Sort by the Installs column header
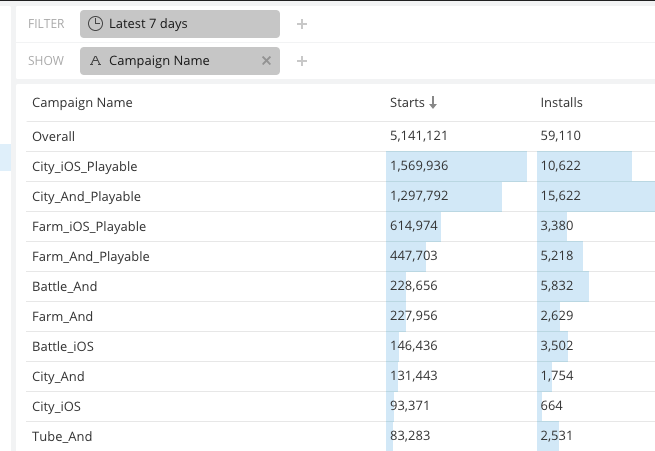Viewport: 655px width, 451px height. pyautogui.click(x=561, y=103)
